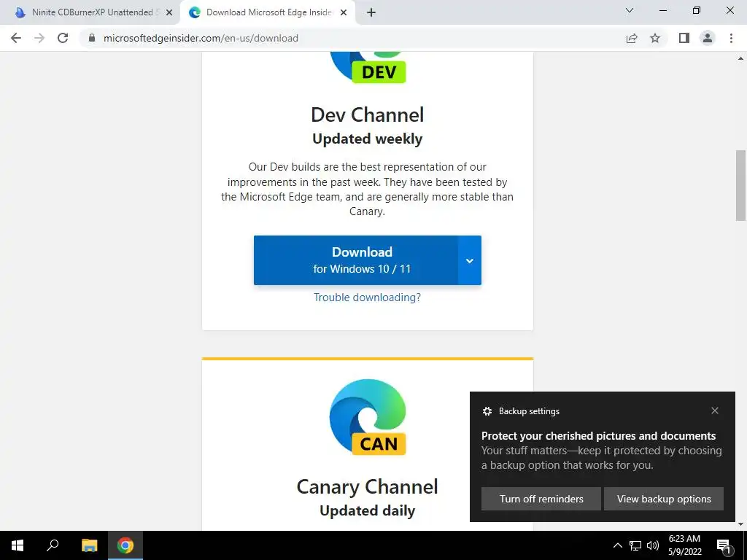Click the Updated weekly text
The image size is (747, 560).
click(368, 139)
